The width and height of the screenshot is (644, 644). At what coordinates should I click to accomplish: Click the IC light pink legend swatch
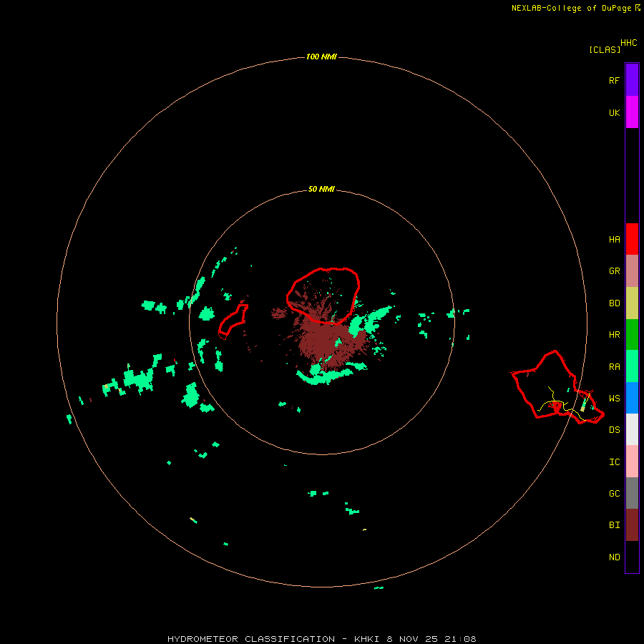click(x=632, y=462)
